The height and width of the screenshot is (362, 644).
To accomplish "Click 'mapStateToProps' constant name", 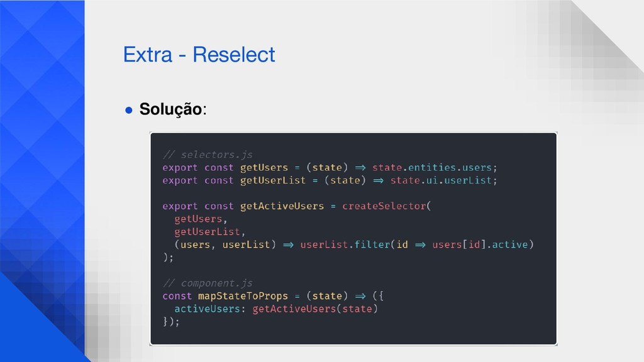I will [x=243, y=296].
